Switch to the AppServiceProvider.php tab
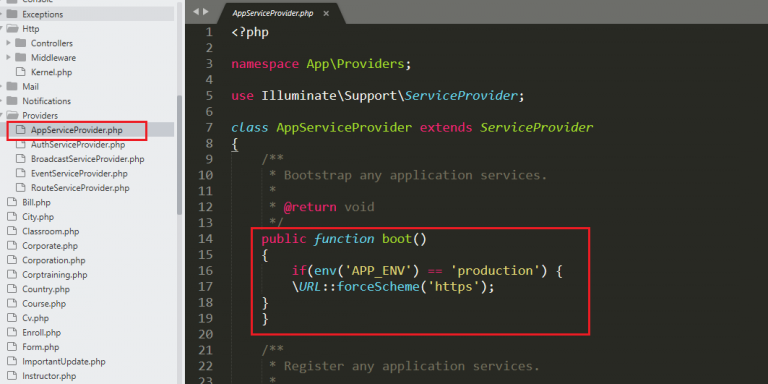Viewport: 768px width, 384px height. (273, 13)
